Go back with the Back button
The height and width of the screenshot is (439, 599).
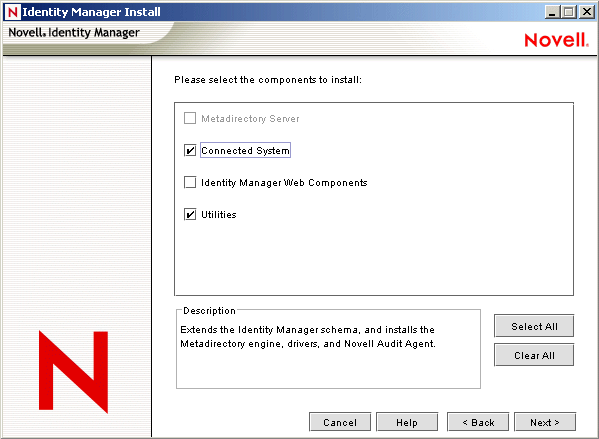point(478,422)
